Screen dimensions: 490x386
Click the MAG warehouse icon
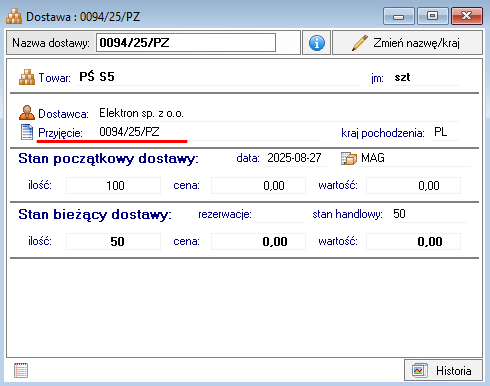click(349, 158)
